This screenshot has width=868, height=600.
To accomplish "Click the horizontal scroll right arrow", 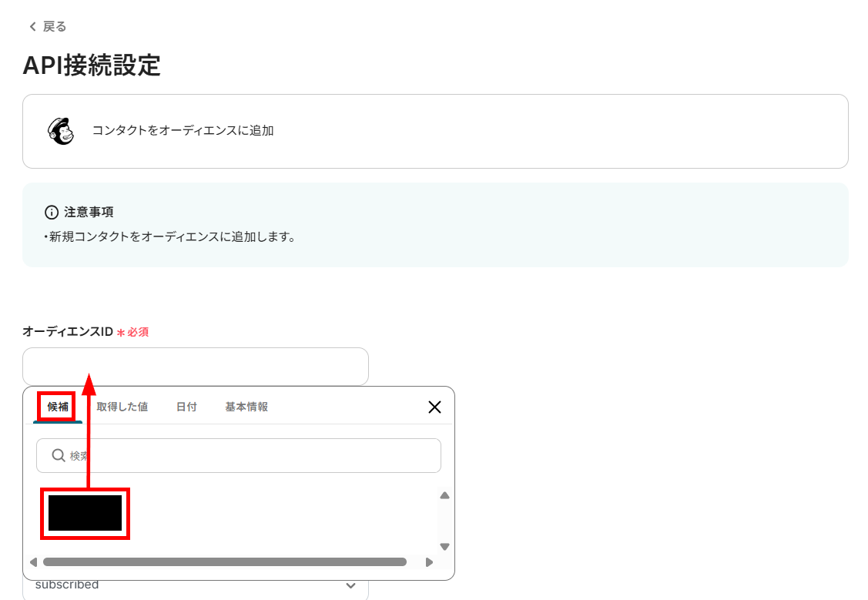I will coord(429,562).
